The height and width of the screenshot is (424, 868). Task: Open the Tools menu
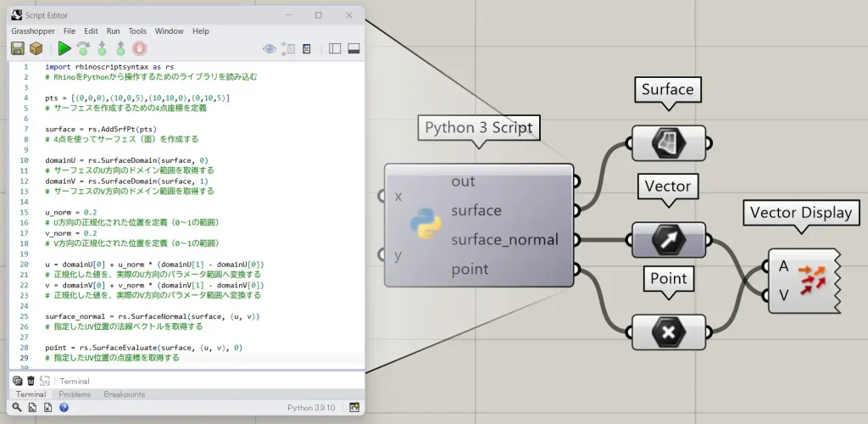(x=137, y=31)
